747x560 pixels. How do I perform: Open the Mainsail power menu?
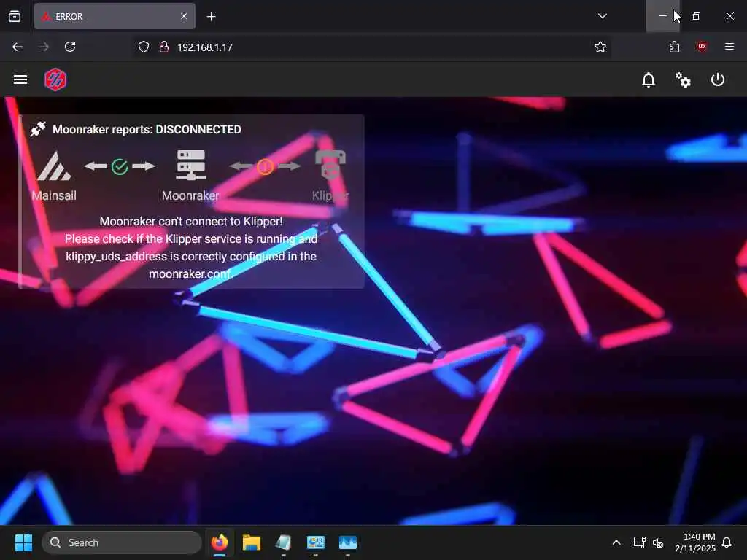pos(718,79)
